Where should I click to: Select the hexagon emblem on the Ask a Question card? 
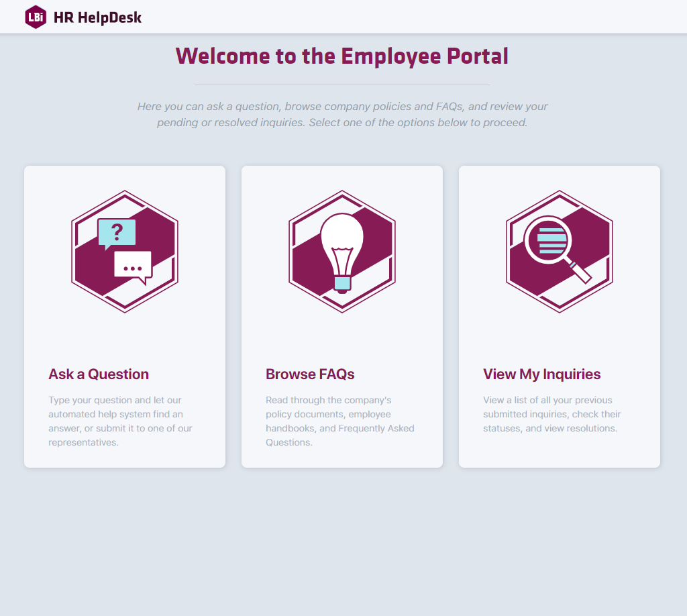point(124,250)
